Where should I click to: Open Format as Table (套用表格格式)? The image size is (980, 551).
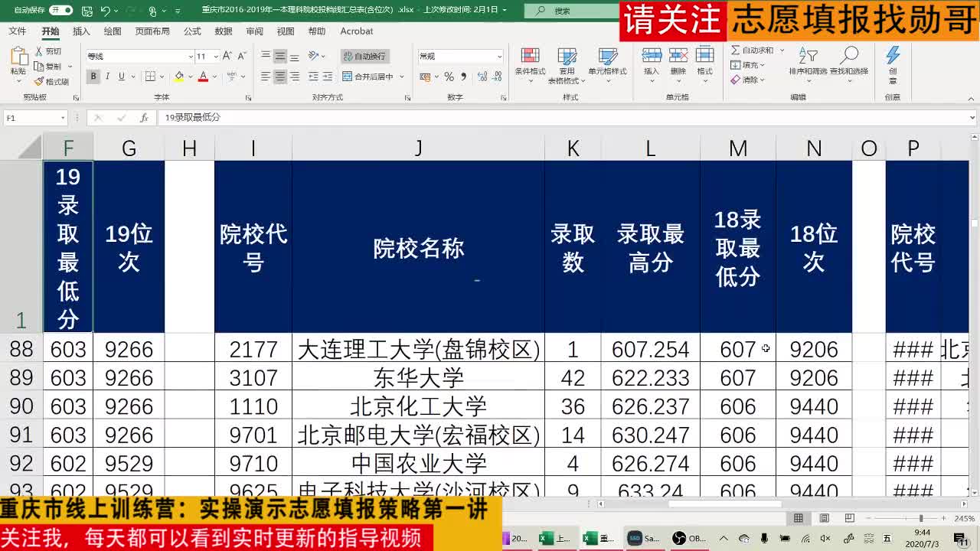click(x=567, y=64)
